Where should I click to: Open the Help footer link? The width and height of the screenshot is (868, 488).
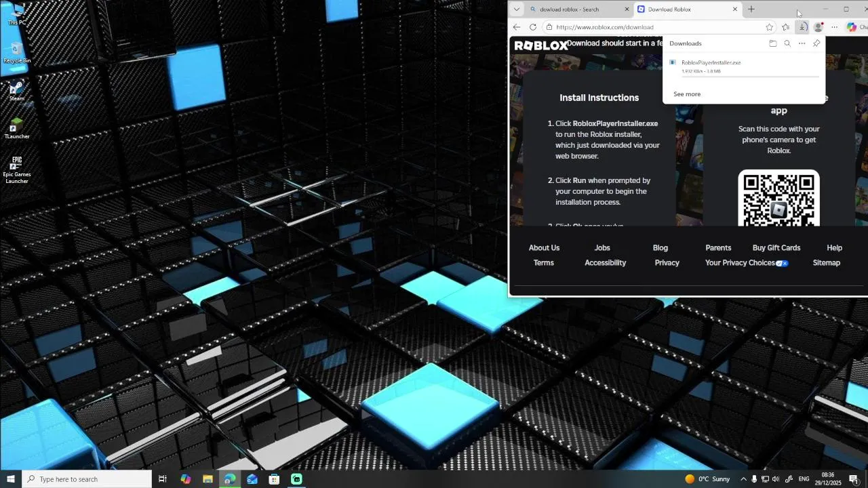(x=834, y=248)
